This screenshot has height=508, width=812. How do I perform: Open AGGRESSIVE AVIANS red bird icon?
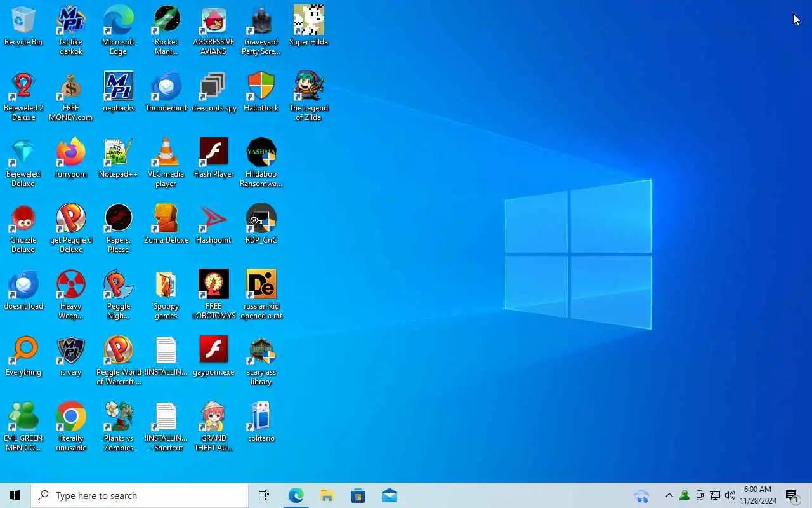(214, 30)
